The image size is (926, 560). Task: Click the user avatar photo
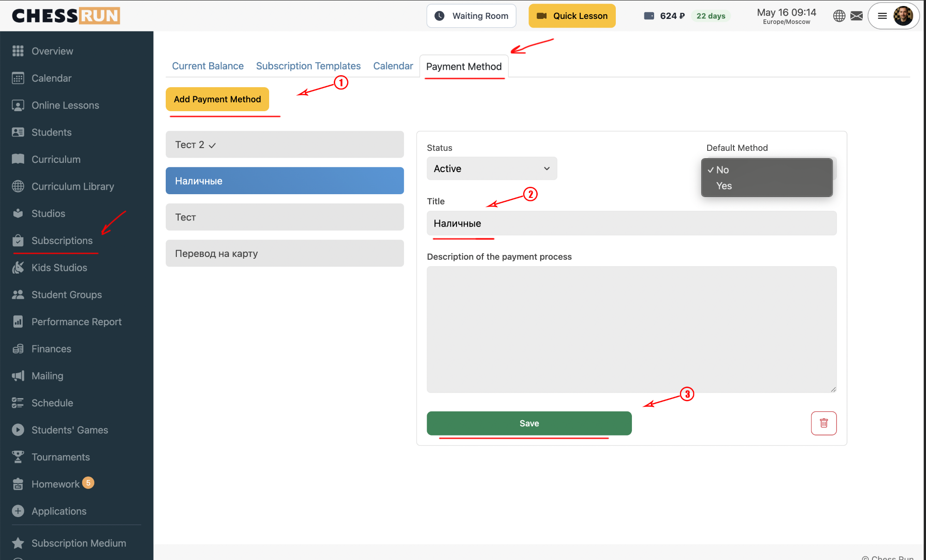click(903, 16)
